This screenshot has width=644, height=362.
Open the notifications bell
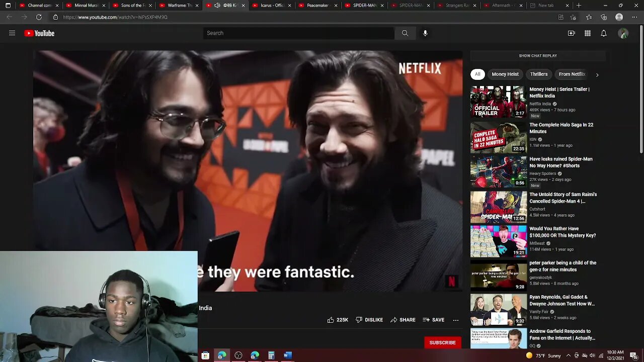(604, 33)
